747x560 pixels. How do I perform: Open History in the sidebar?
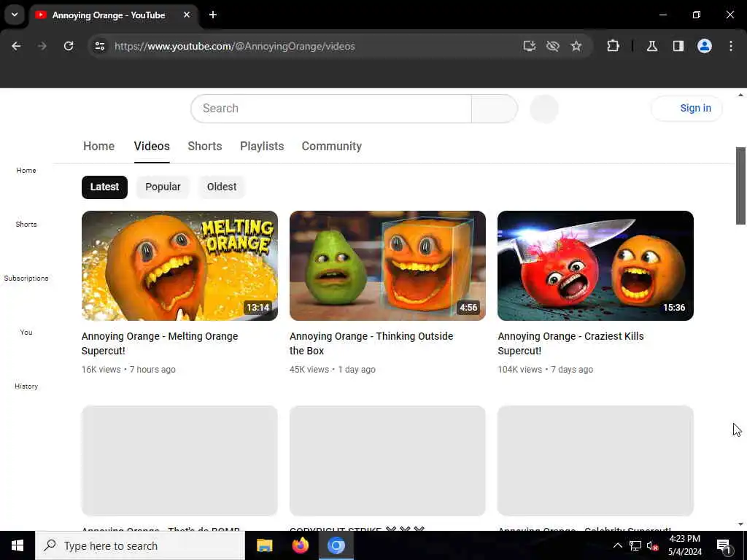click(26, 386)
